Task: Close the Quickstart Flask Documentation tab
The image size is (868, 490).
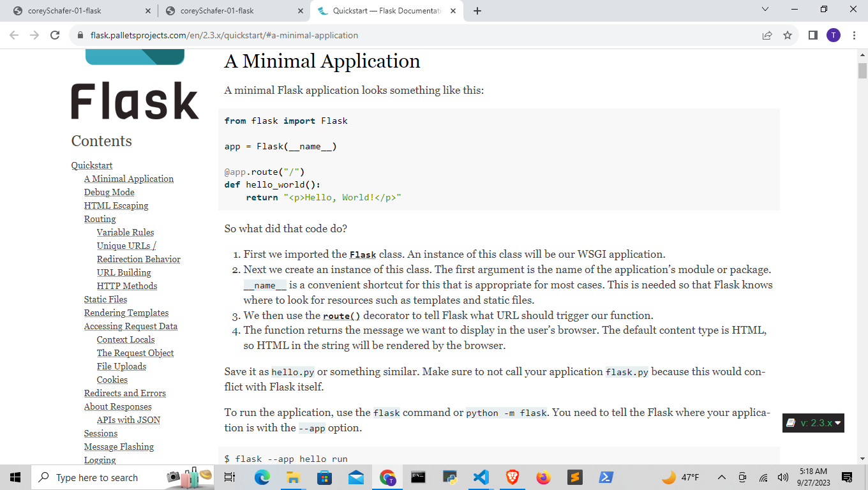Action: (453, 11)
